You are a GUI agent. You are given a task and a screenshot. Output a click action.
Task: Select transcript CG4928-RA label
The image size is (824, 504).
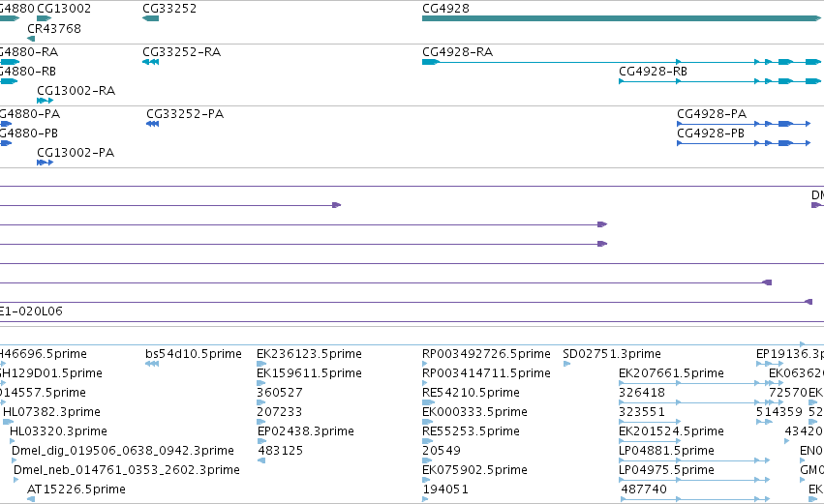(x=457, y=52)
